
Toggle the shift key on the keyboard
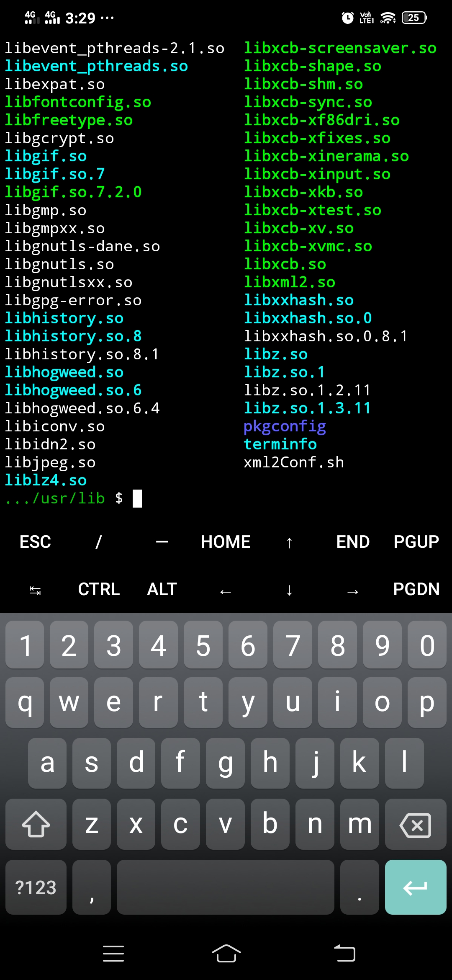(x=36, y=824)
